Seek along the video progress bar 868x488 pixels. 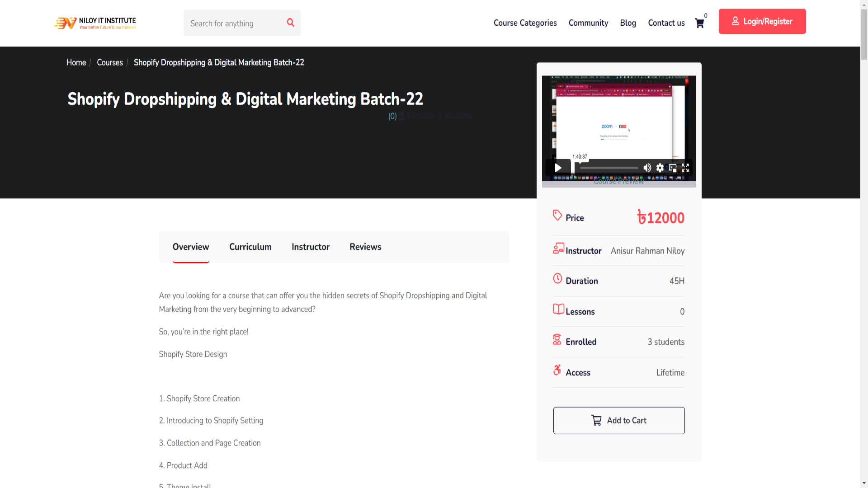tap(609, 168)
